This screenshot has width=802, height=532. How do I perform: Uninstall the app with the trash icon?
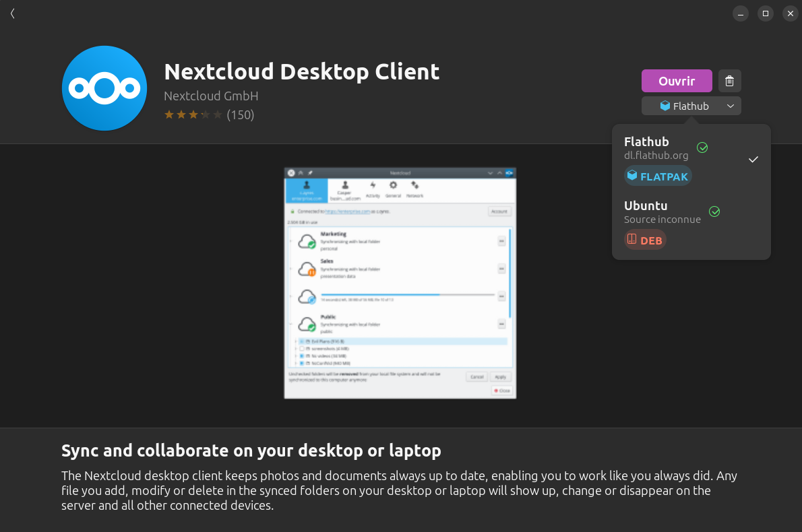[729, 81]
